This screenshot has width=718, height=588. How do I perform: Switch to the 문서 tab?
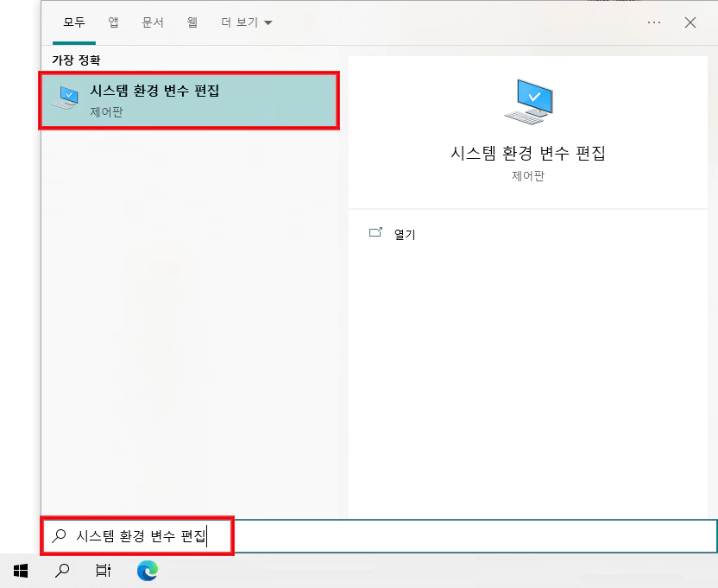pos(153,22)
